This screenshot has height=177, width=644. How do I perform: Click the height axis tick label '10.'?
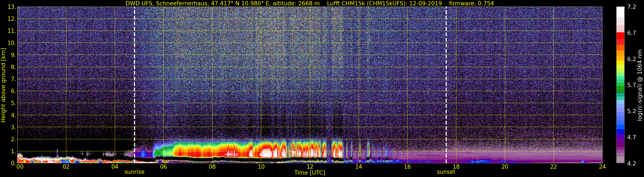point(12,43)
